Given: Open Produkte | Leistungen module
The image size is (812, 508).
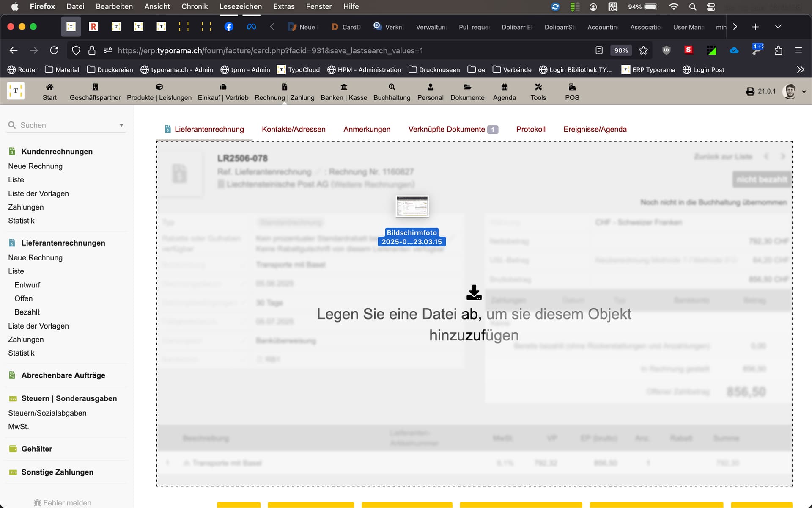Looking at the screenshot, I should pyautogui.click(x=159, y=91).
